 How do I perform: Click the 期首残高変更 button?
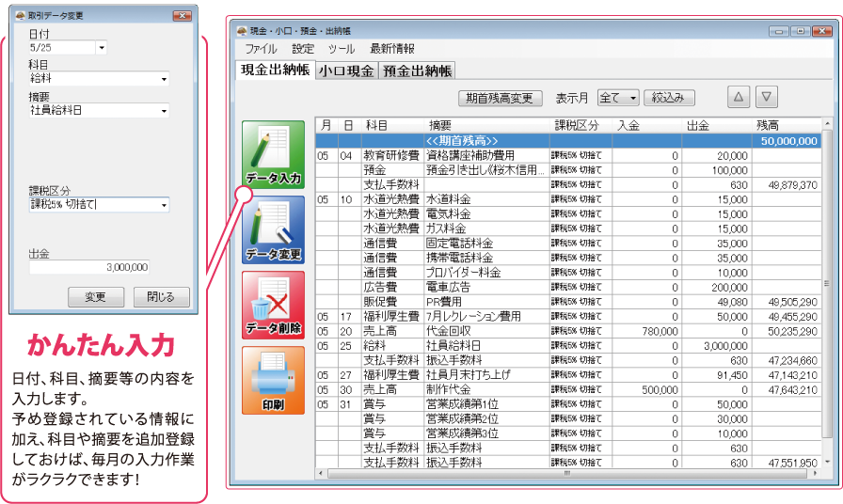click(500, 98)
